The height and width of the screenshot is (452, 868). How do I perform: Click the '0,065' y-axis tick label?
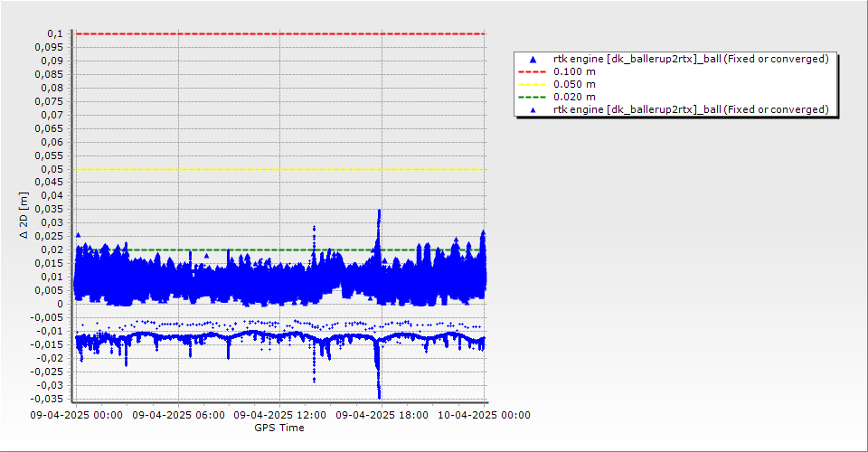pos(49,129)
